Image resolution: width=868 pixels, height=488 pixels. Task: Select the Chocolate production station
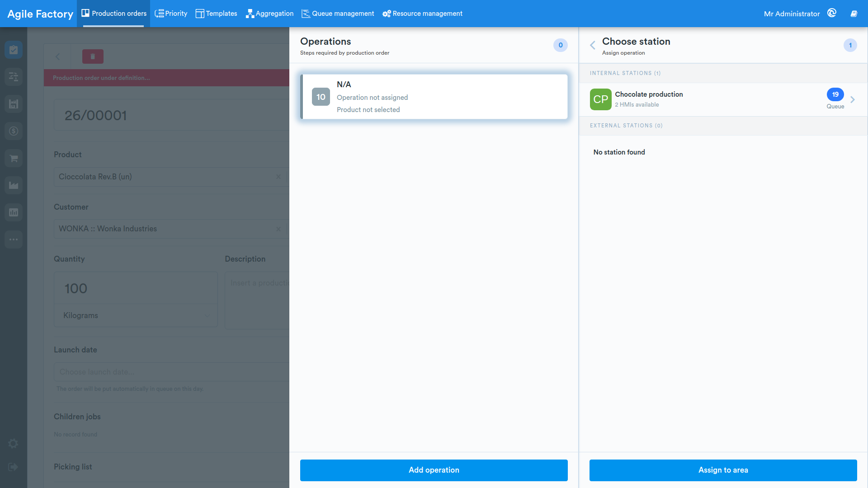723,99
